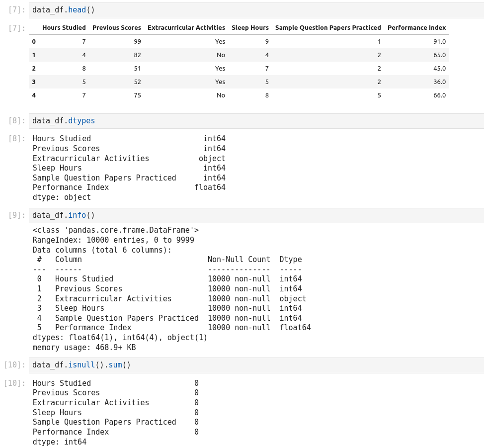Viewport: 484px width, 448px height.
Task: Click the memory usage line in info output
Action: coord(84,348)
